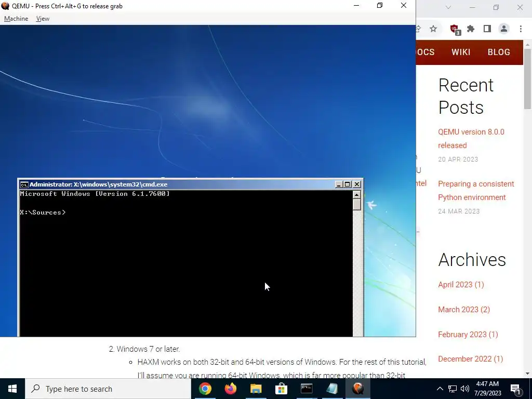Open the Machine menu in QEMU
This screenshot has width=532, height=399.
click(16, 19)
